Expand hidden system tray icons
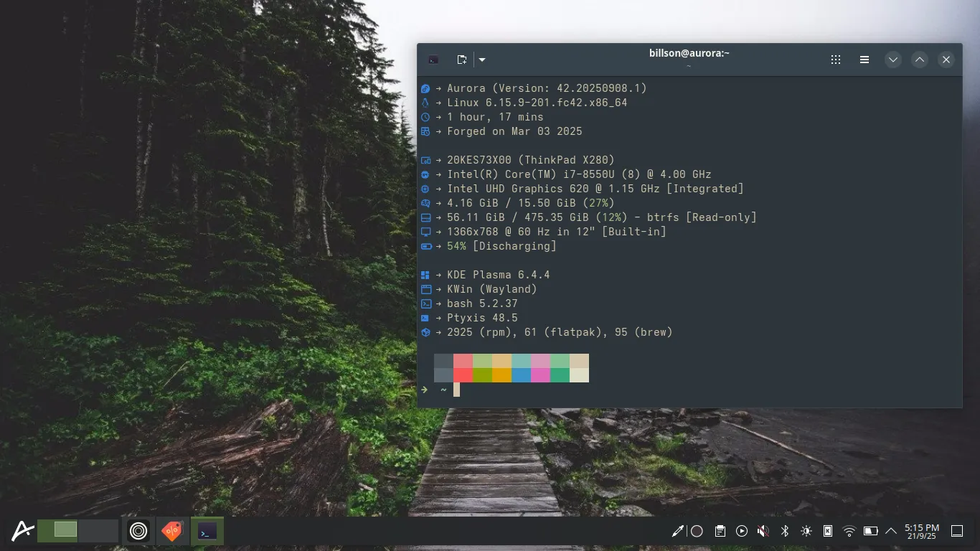980x551 pixels. point(891,531)
